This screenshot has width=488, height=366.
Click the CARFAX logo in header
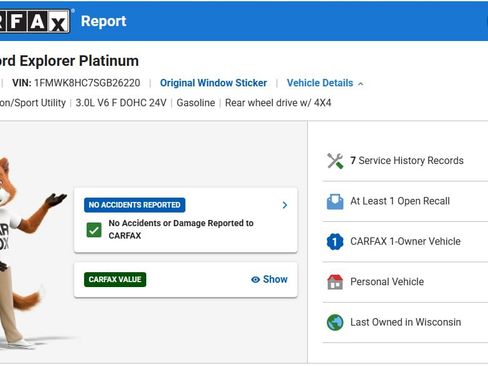point(35,21)
